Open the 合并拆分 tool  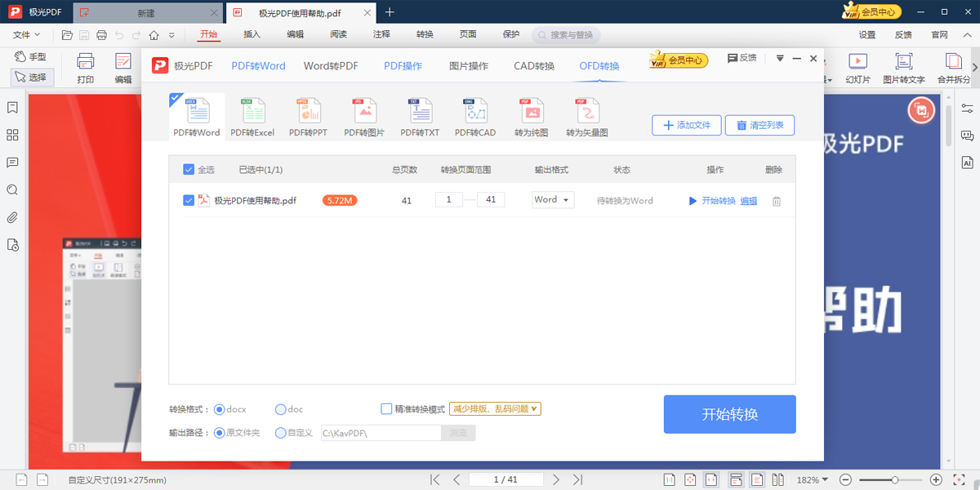[954, 69]
